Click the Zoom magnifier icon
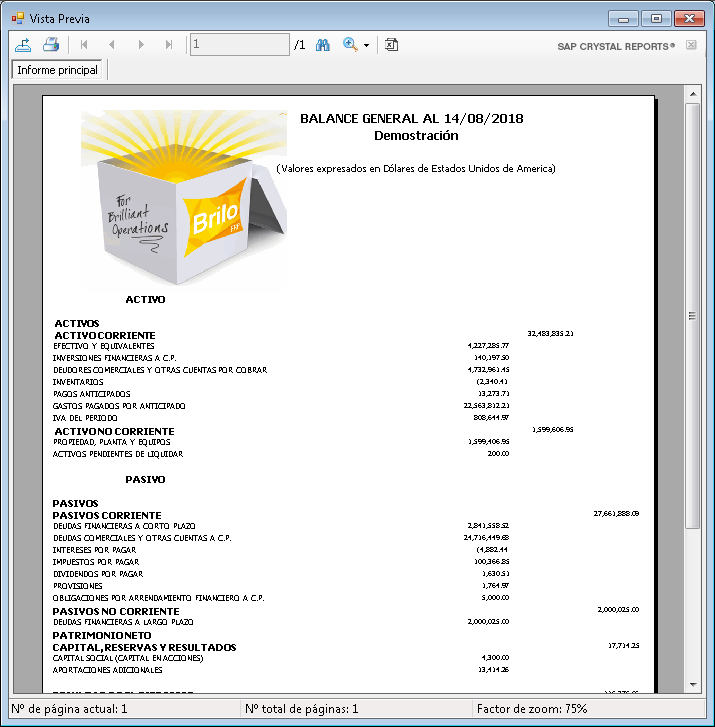Image resolution: width=715 pixels, height=727 pixels. tap(350, 45)
